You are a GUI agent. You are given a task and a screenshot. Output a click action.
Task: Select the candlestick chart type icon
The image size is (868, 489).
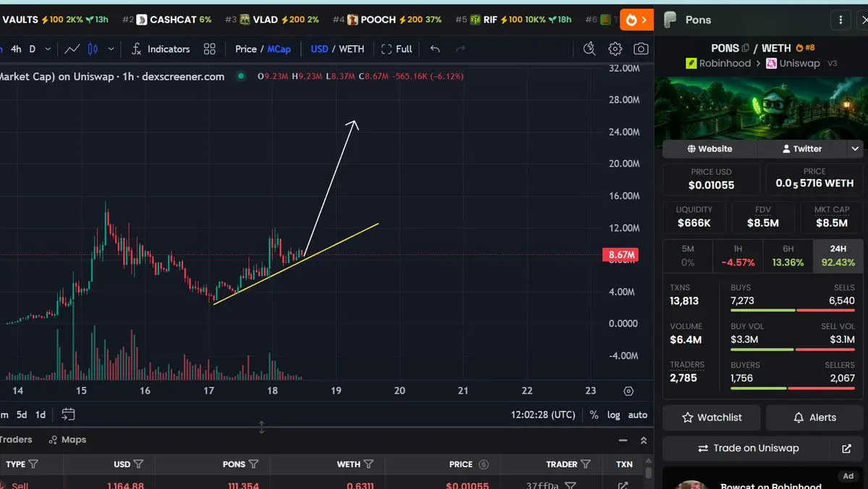pyautogui.click(x=93, y=49)
